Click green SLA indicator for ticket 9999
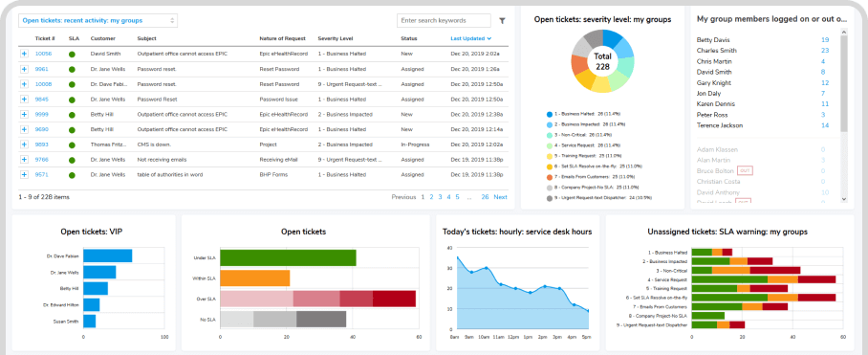The image size is (868, 355). [72, 115]
